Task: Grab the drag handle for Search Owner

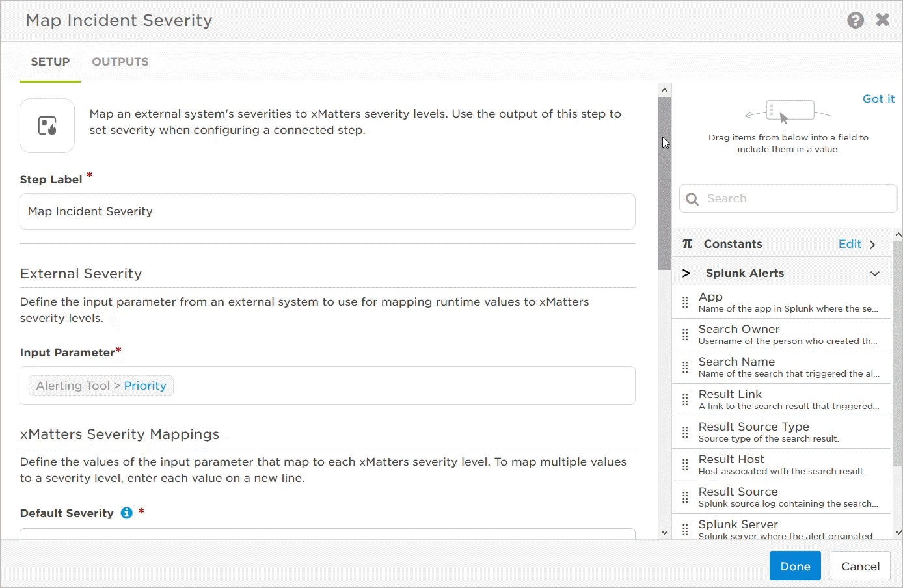Action: (x=685, y=334)
